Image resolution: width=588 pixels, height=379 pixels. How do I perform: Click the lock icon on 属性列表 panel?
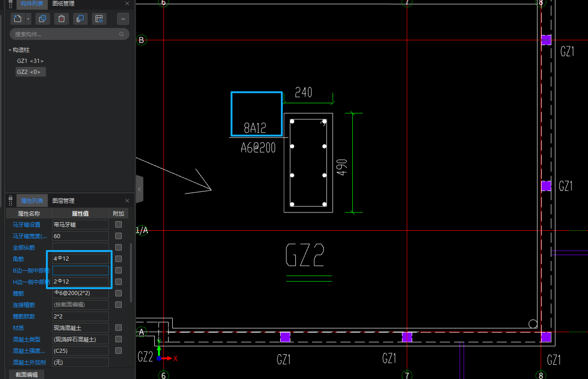(10, 198)
